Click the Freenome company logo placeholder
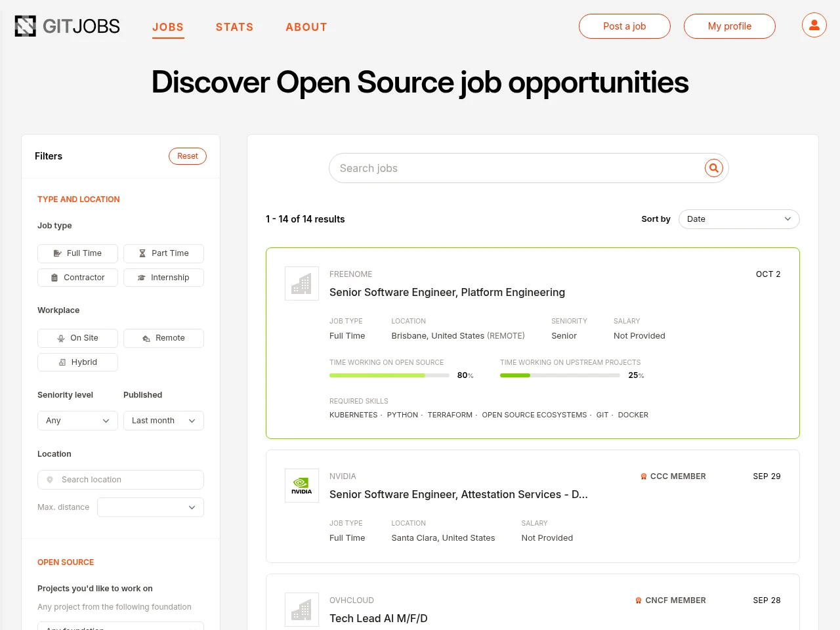This screenshot has width=840, height=630. 302,283
